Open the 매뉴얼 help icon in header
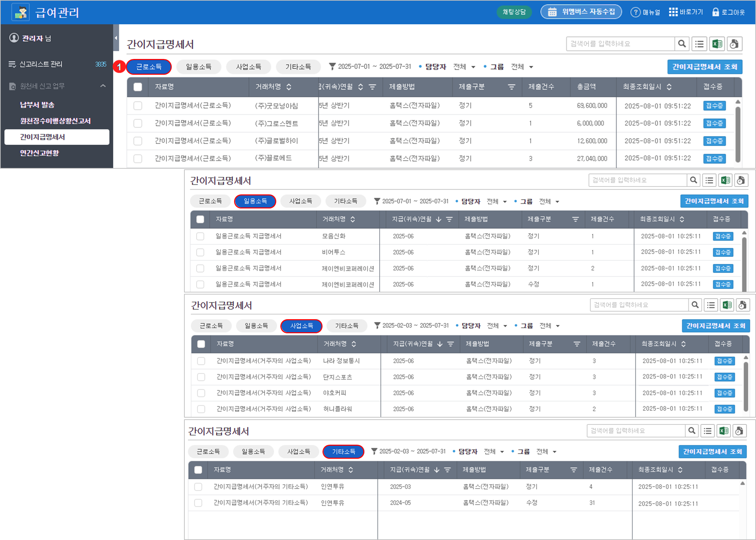This screenshot has height=540, width=756. [x=635, y=12]
